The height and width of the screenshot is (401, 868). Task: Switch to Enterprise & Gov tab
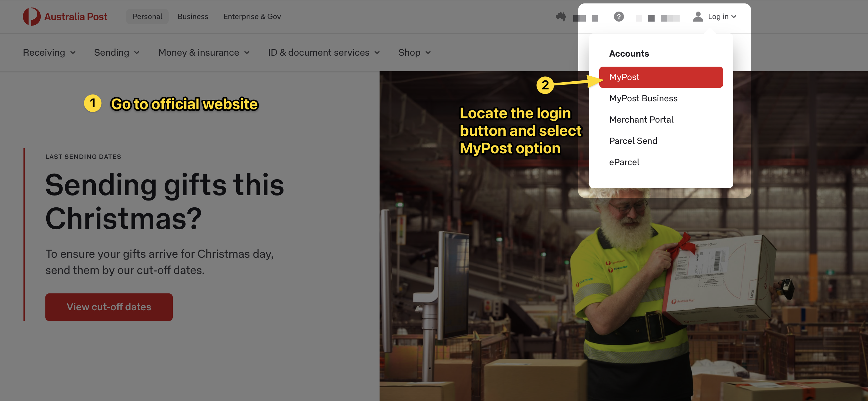tap(252, 17)
